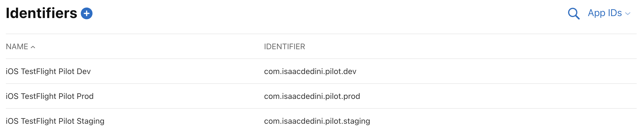This screenshot has height=133, width=644.
Task: Open the App IDs filter dropdown
Action: (605, 13)
